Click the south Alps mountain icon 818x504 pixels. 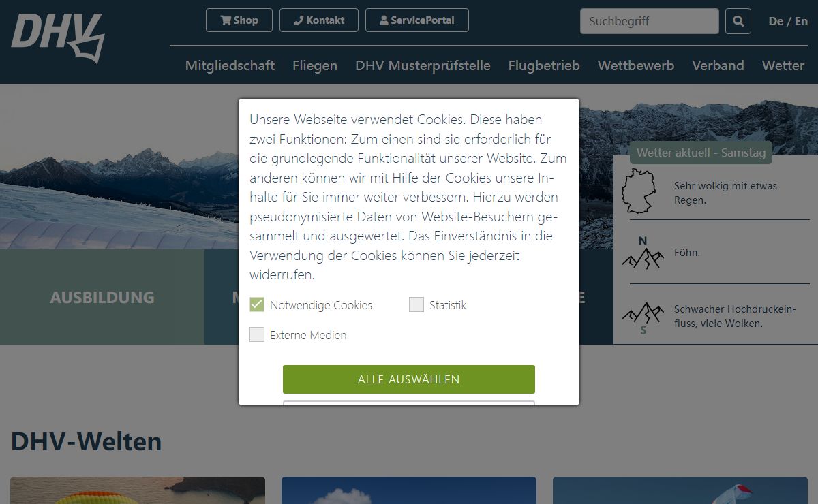642,317
